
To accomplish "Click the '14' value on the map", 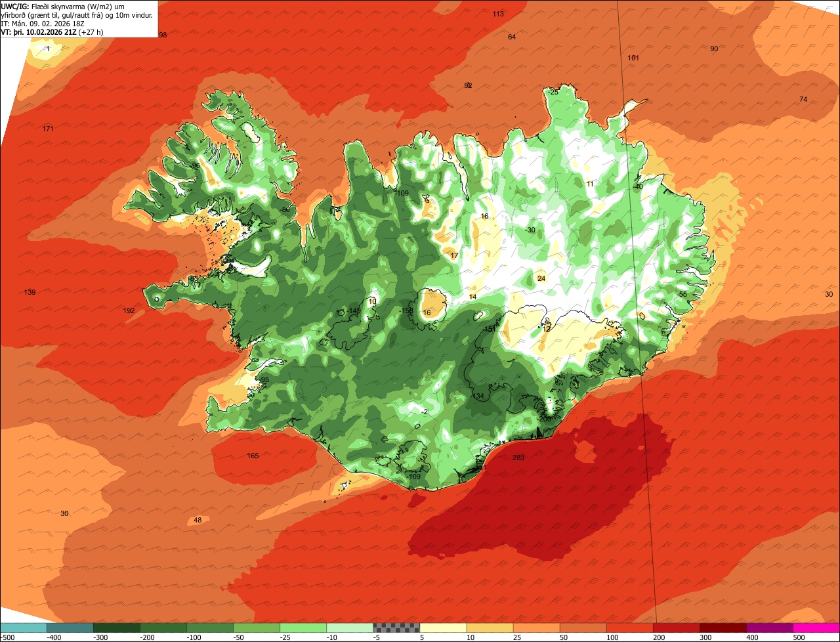I will pos(472,297).
